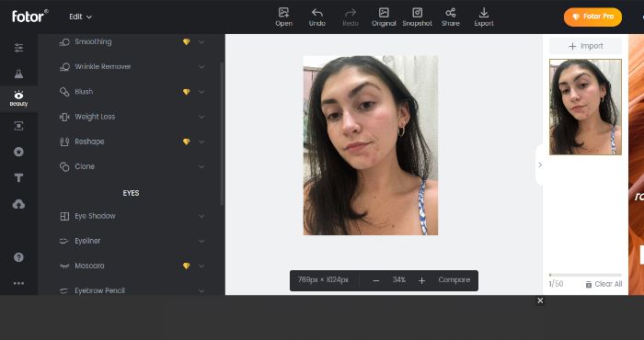Open the more options ellipsis
Screen dimensions: 644x340
point(19,283)
